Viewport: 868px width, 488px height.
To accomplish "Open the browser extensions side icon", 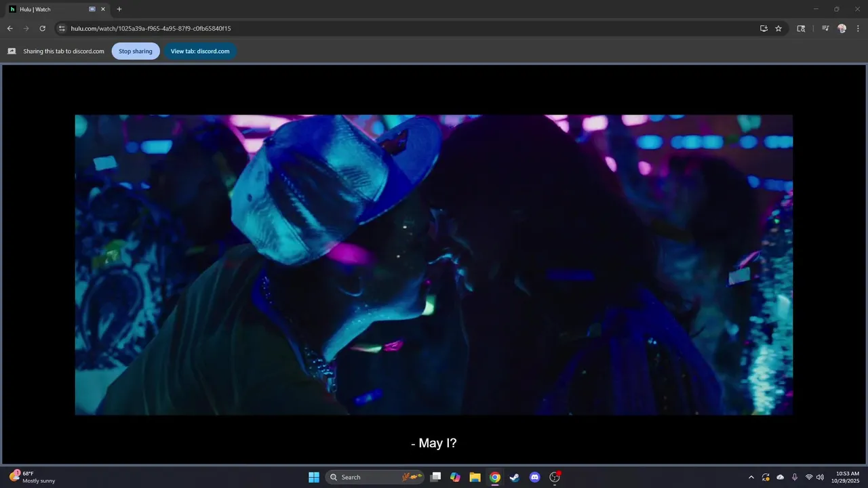I will [x=801, y=28].
